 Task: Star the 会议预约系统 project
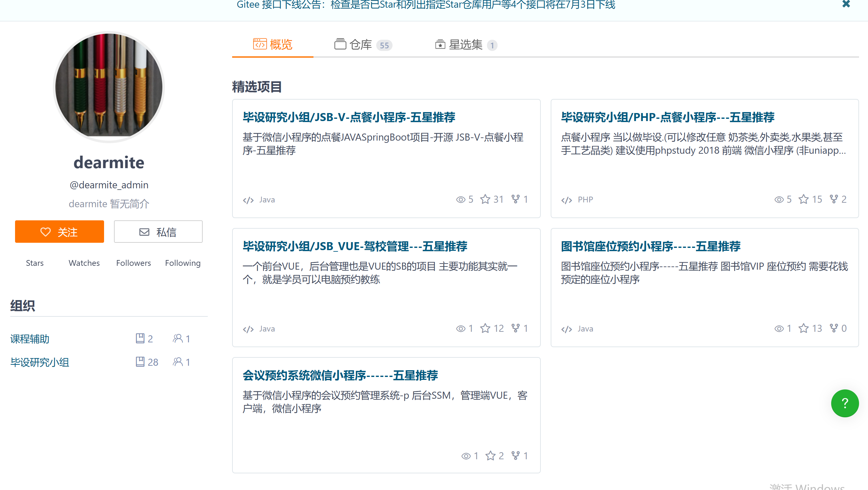491,456
